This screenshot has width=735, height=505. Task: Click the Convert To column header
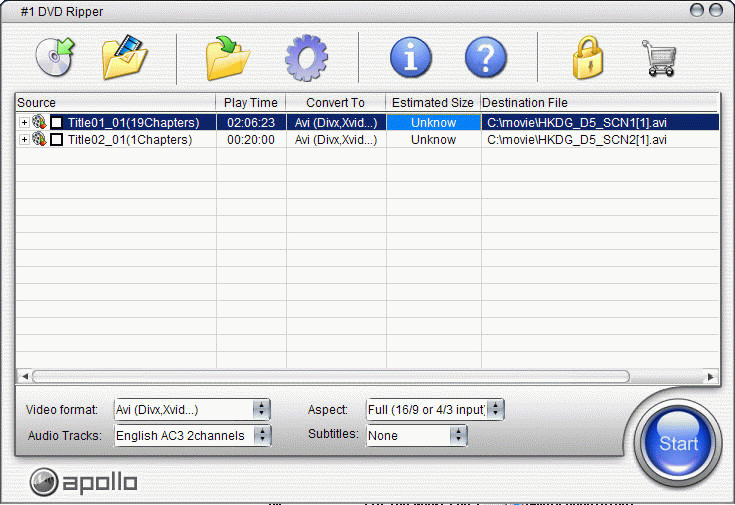coord(336,103)
